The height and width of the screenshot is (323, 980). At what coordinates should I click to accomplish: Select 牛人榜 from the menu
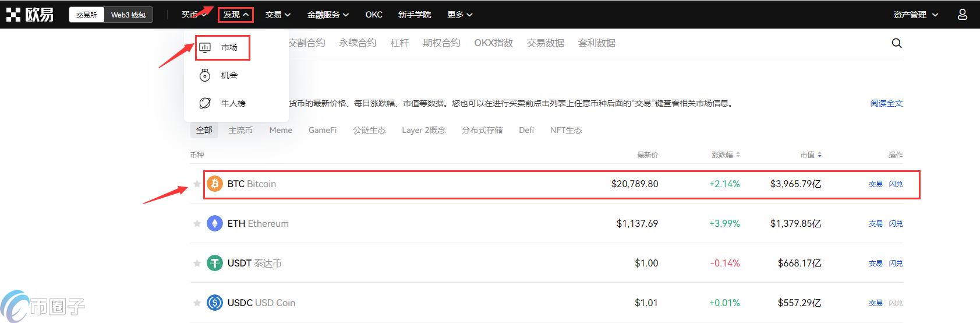tap(232, 103)
